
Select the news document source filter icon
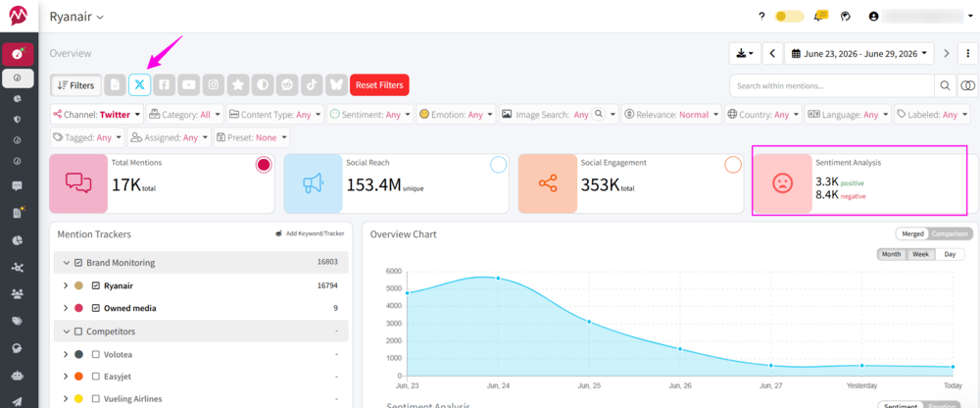[x=115, y=84]
